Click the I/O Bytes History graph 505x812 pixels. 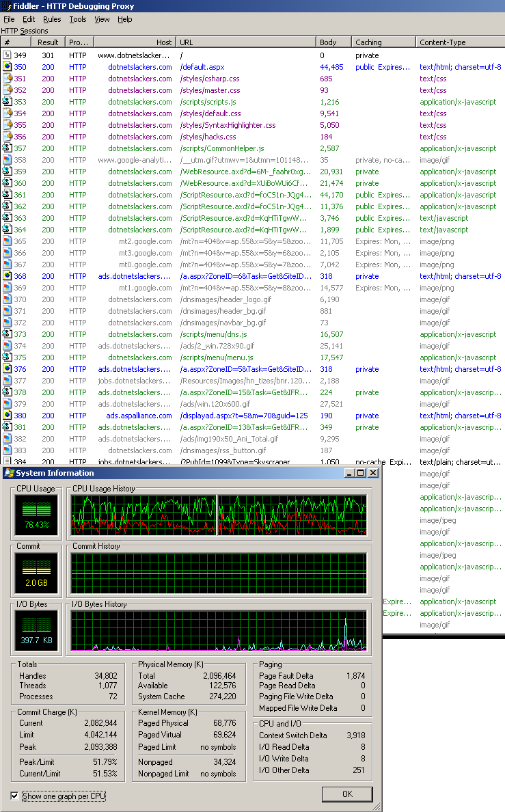(219, 631)
